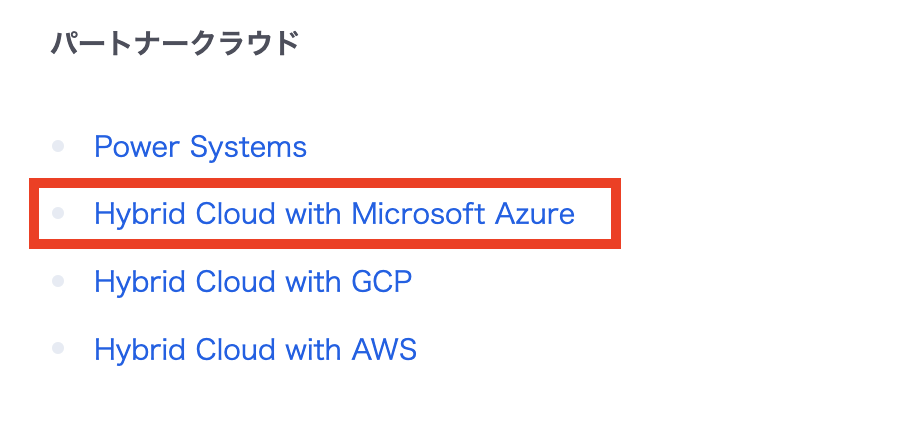
Task: Click the word "AWS" in the last link
Action: (384, 350)
